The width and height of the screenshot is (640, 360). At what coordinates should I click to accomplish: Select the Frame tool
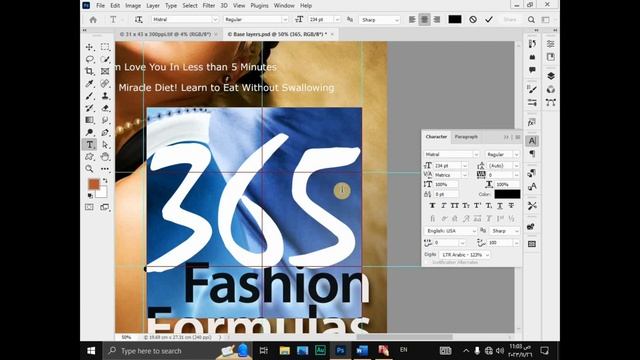105,71
